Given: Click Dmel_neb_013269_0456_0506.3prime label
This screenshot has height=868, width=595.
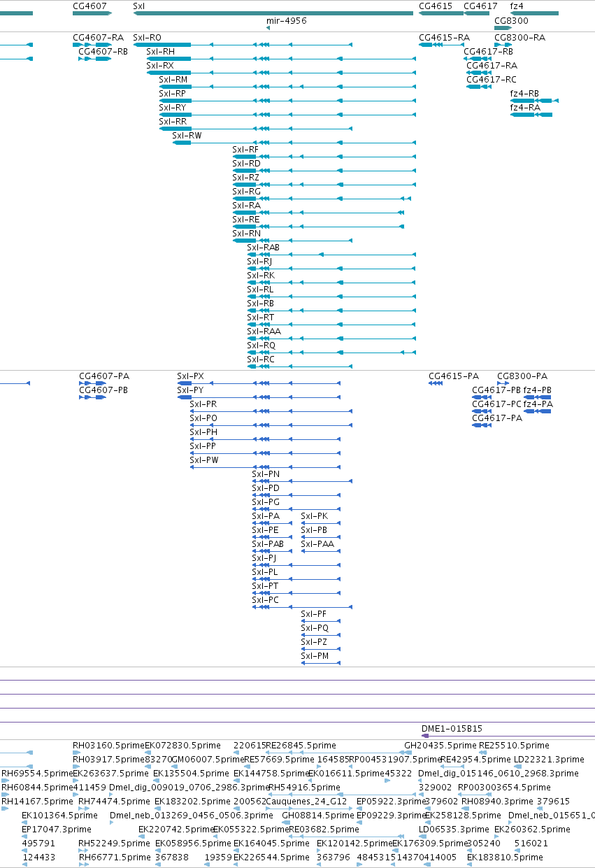Looking at the screenshot, I should tap(192, 815).
